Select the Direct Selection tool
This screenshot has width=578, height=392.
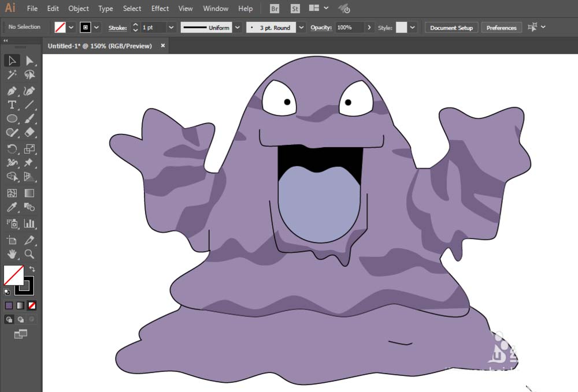(x=29, y=61)
